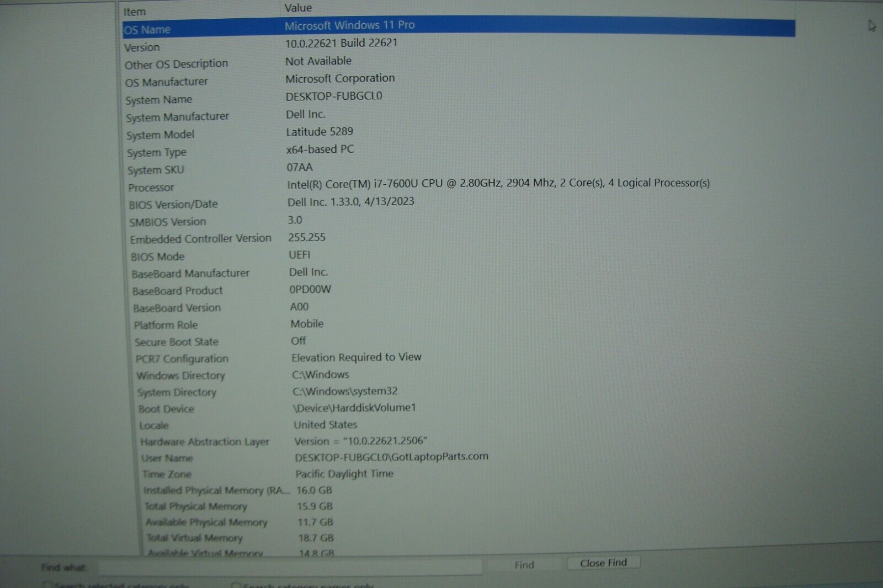Click the Close Find button

pos(603,563)
